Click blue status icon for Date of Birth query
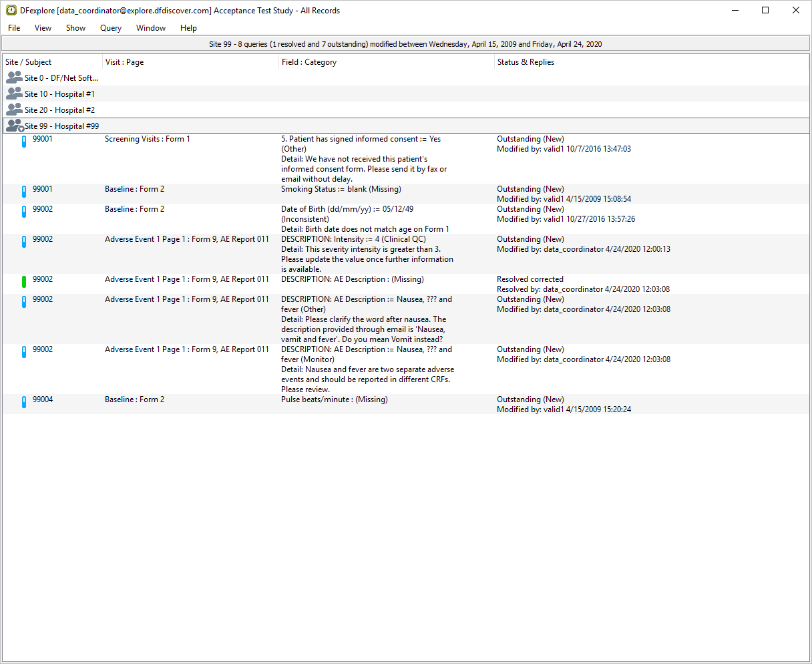Screen dimensions: 812x664 coord(24,212)
